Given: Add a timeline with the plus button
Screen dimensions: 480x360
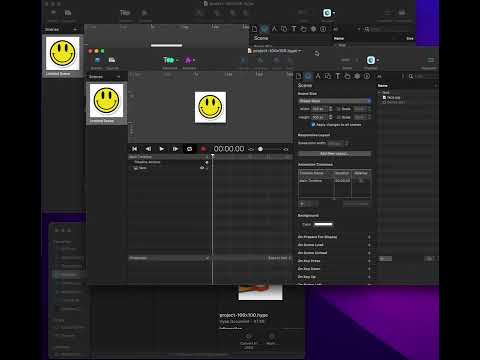Looking at the screenshot, I should click(x=302, y=203).
